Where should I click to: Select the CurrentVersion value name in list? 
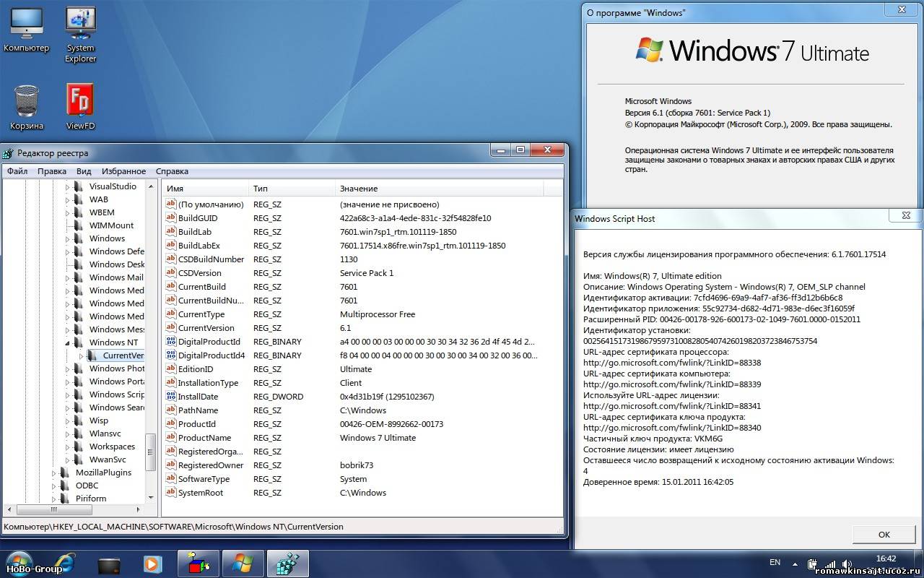206,328
